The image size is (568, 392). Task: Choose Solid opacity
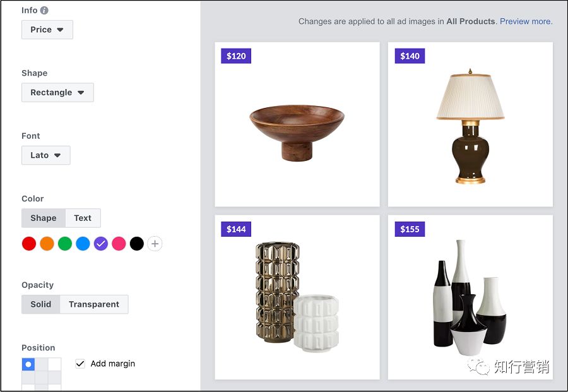point(41,304)
